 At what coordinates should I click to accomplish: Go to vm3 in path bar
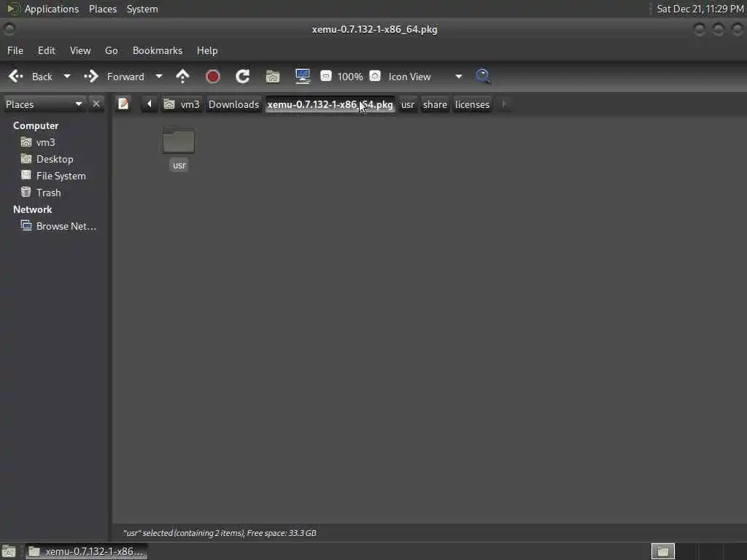tap(182, 104)
